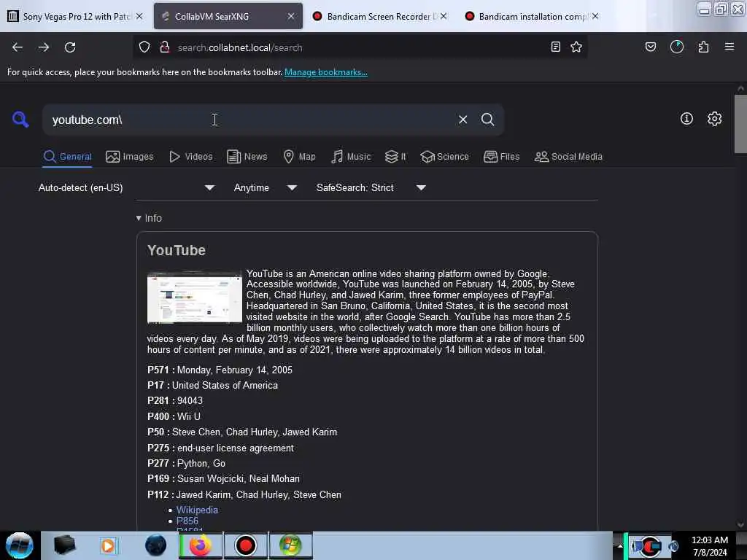This screenshot has width=747, height=560.
Task: Click the YouTube infobox heading
Action: coord(177,251)
